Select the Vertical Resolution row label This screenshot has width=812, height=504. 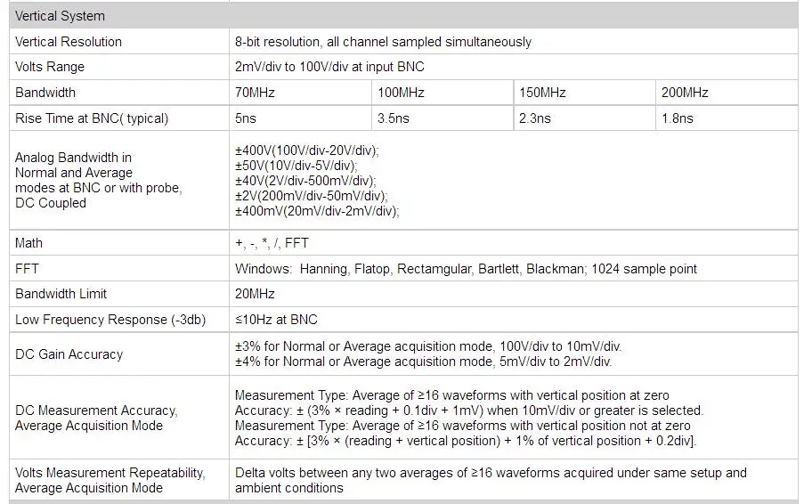pos(69,42)
